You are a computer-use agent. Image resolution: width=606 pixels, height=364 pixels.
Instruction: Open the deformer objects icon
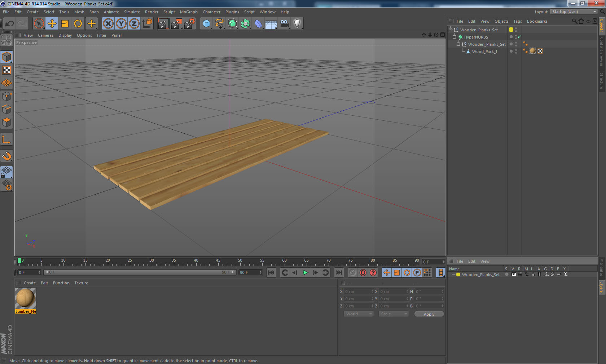pyautogui.click(x=258, y=24)
